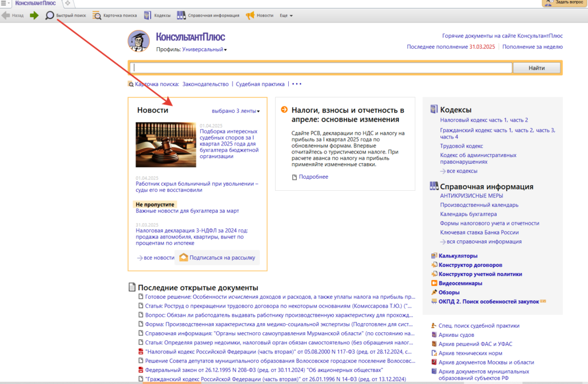Viewport: 588px width, 384px height.
Task: Click the Калькуляторы icon
Action: click(x=434, y=256)
